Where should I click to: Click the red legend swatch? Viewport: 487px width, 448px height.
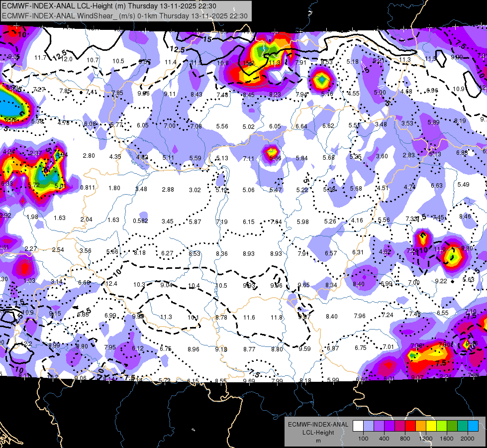pos(410,426)
